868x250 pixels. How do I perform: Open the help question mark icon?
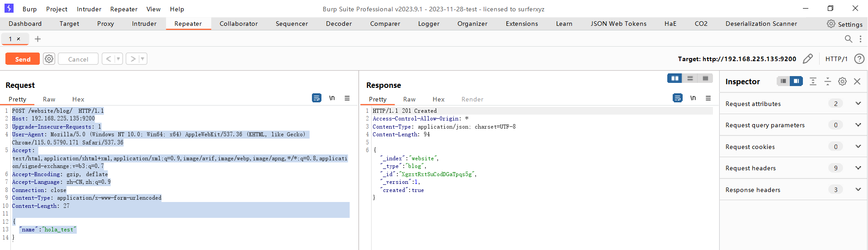point(859,59)
